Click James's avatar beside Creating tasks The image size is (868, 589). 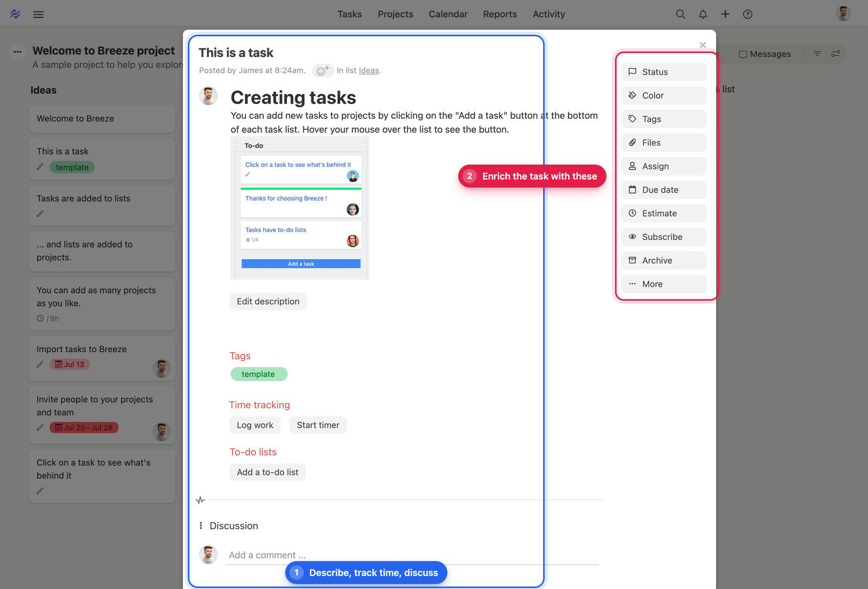coord(208,96)
